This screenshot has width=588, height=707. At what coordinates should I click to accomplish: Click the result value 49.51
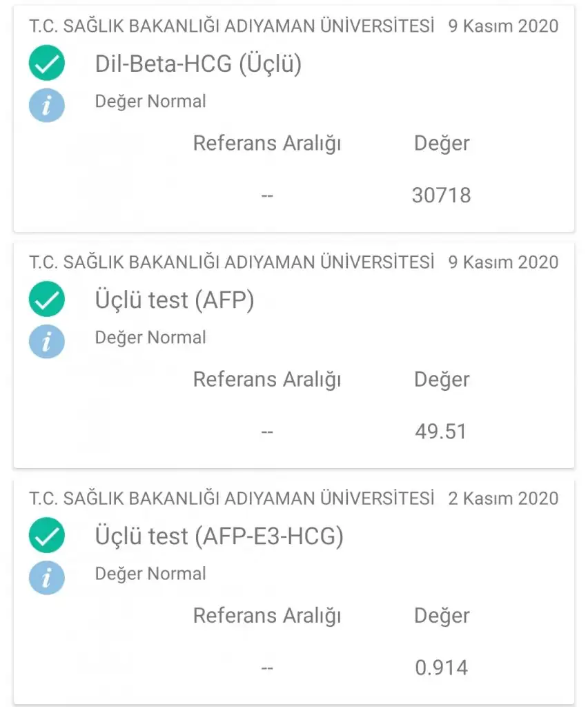coord(441,432)
